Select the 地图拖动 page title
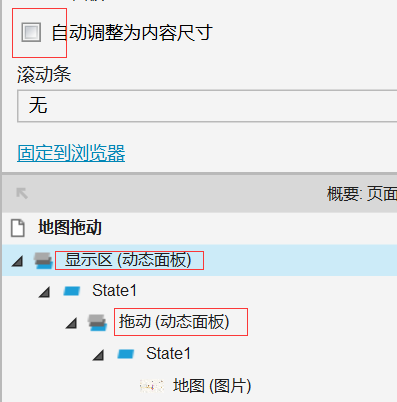Viewport: 397px width, 402px height. pyautogui.click(x=70, y=227)
